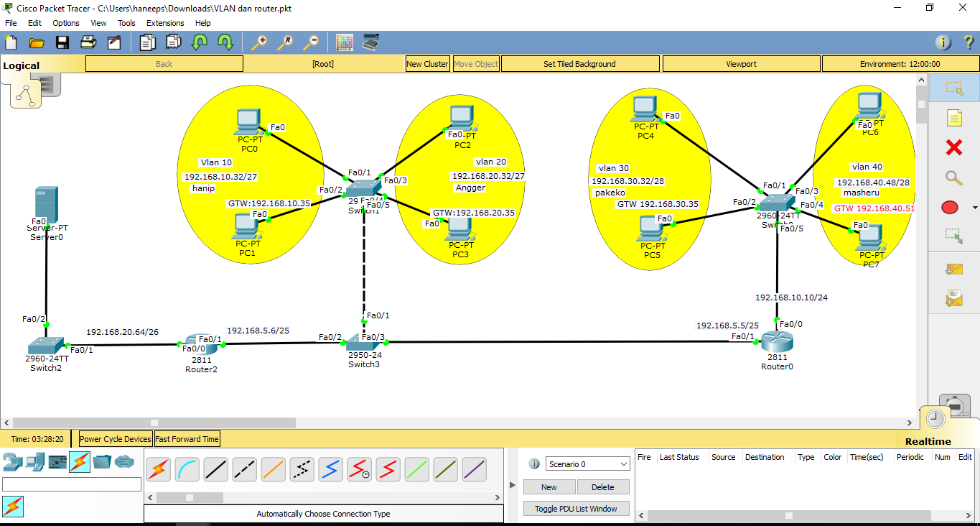This screenshot has width=980, height=526.
Task: Open the color palette dialog from the toolbar
Action: tap(345, 42)
